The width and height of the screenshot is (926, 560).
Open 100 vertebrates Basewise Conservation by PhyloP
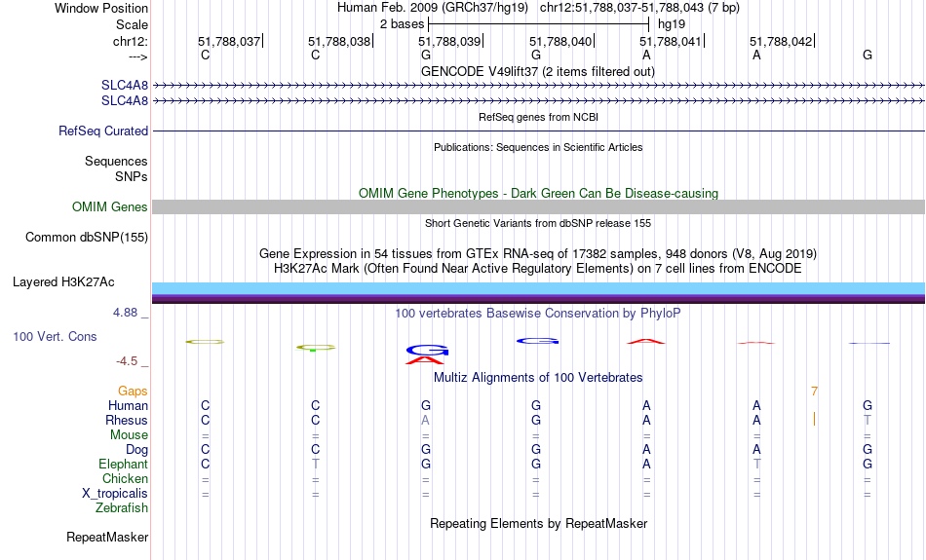(537, 314)
